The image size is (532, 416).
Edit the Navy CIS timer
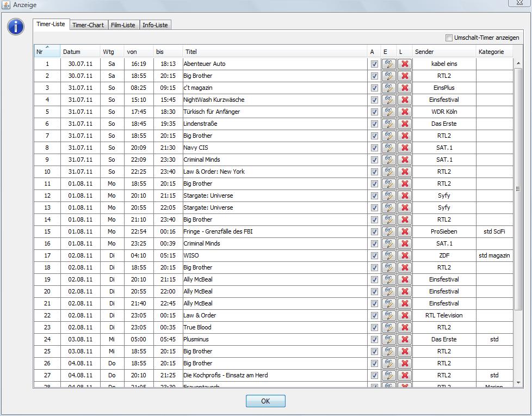click(x=389, y=148)
